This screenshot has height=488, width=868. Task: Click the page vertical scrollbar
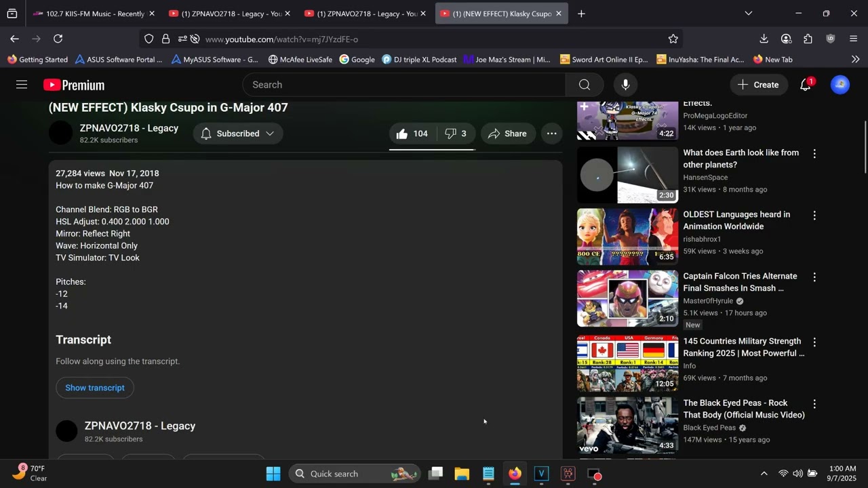(x=865, y=147)
